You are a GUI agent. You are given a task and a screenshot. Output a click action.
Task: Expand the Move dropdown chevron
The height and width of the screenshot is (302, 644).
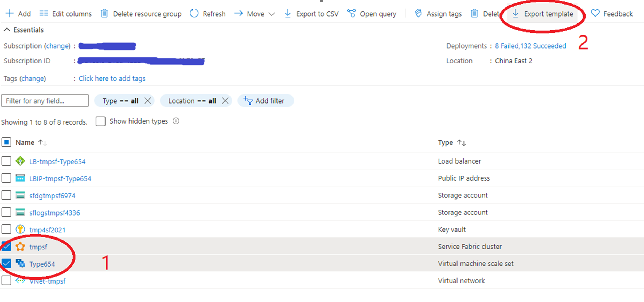pyautogui.click(x=272, y=14)
